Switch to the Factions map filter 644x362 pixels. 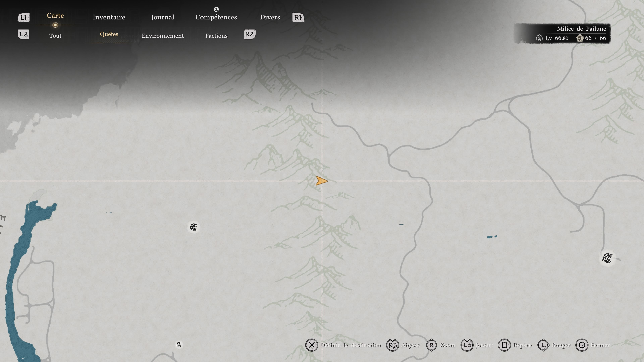pyautogui.click(x=217, y=36)
